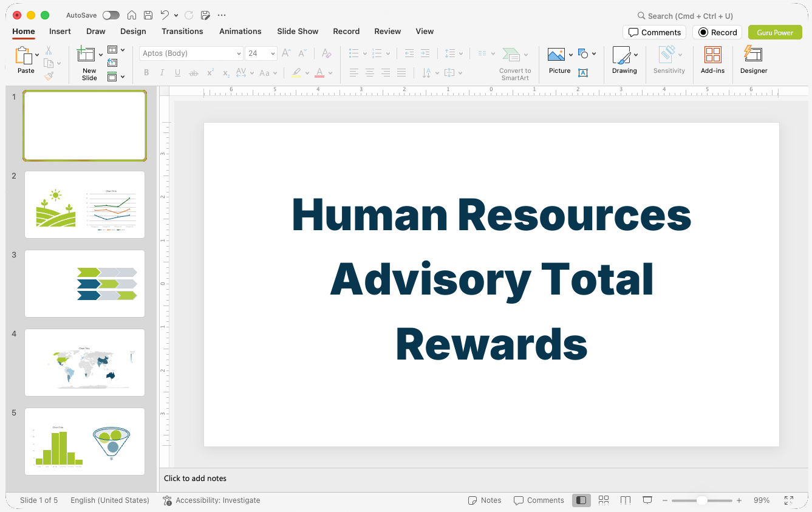
Task: Open Notes from the status bar
Action: [485, 500]
